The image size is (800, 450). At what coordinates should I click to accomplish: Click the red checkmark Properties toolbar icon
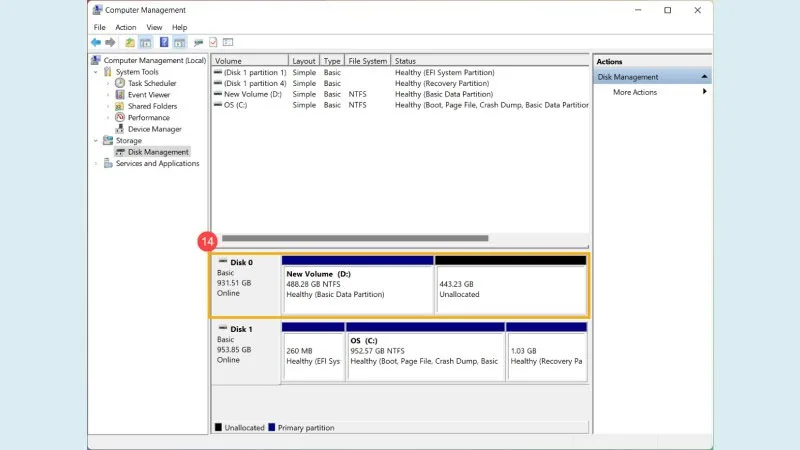(x=213, y=42)
